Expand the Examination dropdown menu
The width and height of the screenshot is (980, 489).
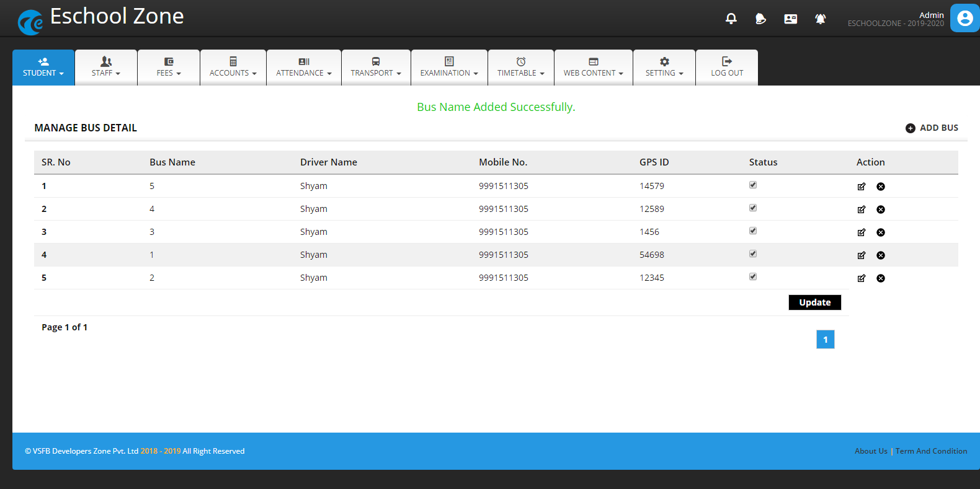449,67
